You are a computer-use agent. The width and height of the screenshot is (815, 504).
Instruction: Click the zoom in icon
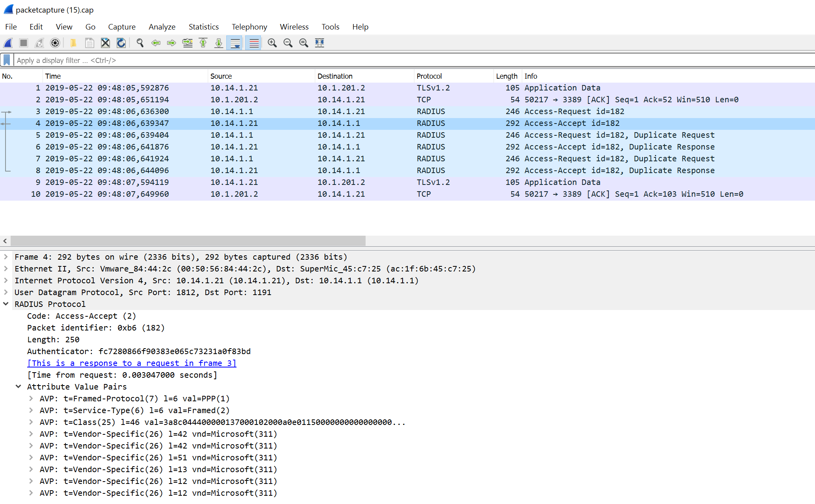(x=272, y=43)
